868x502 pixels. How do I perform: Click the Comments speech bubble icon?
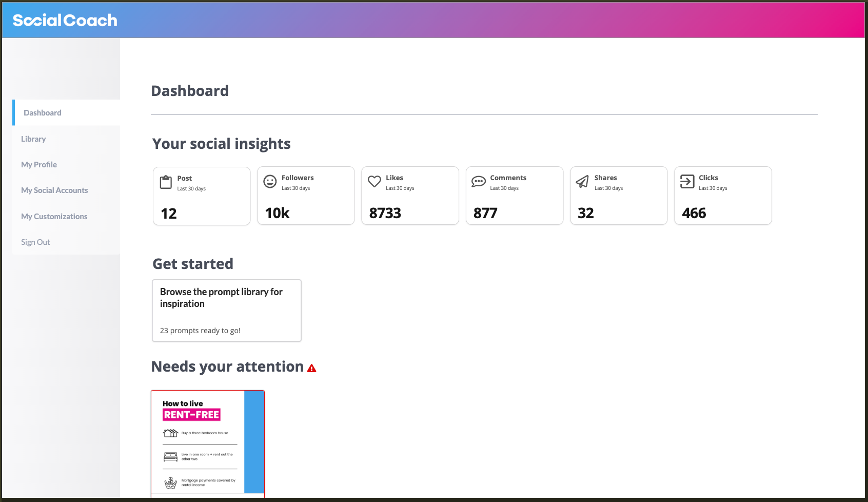coord(479,182)
